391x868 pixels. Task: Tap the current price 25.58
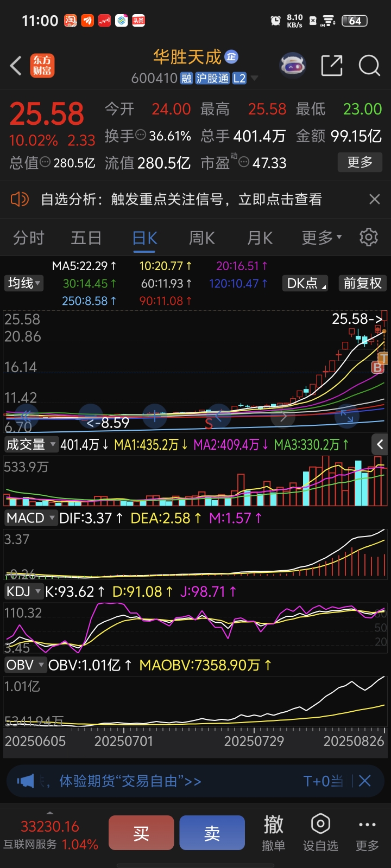pos(47,114)
